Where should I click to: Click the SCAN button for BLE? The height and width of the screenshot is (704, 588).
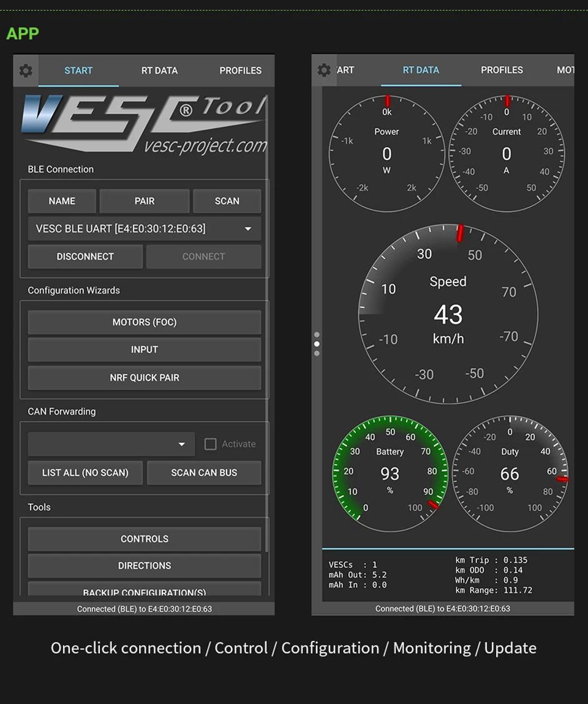227,201
